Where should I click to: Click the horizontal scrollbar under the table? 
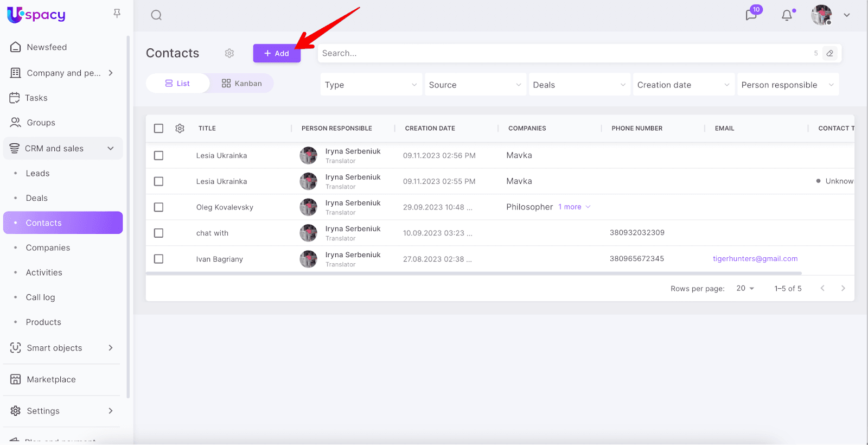473,274
